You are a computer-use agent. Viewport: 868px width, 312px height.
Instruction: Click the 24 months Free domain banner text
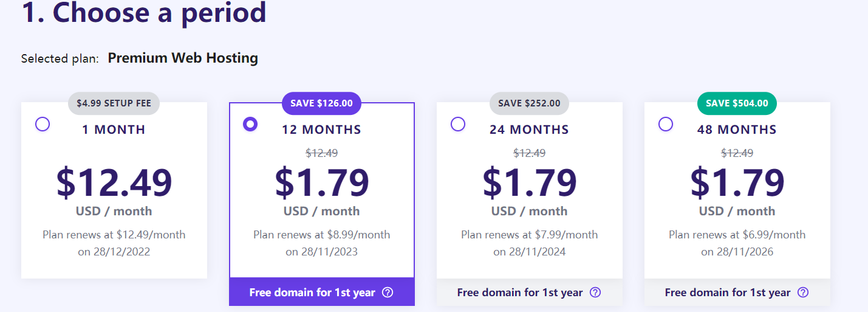(520, 293)
